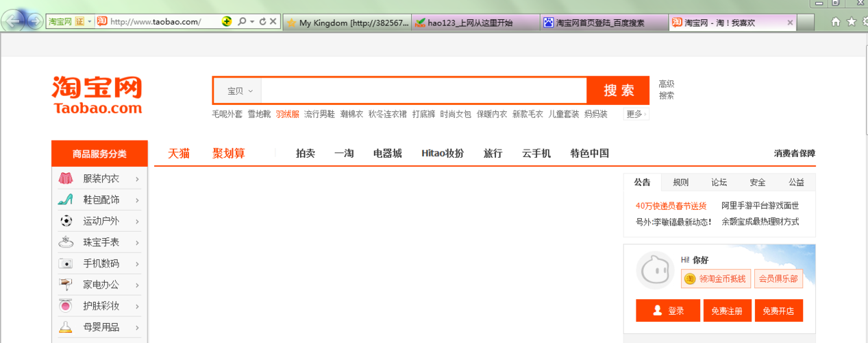Open 消费者保障 link
The image size is (868, 343).
click(x=795, y=154)
